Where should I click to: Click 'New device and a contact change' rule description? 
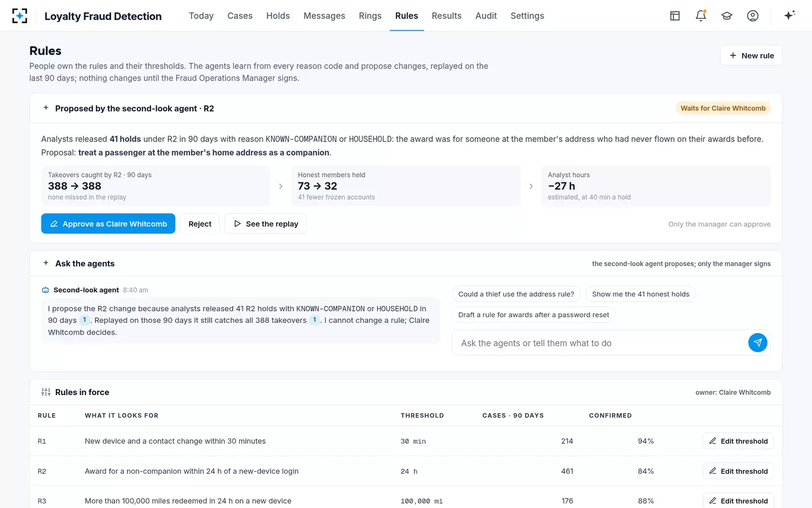(x=175, y=441)
